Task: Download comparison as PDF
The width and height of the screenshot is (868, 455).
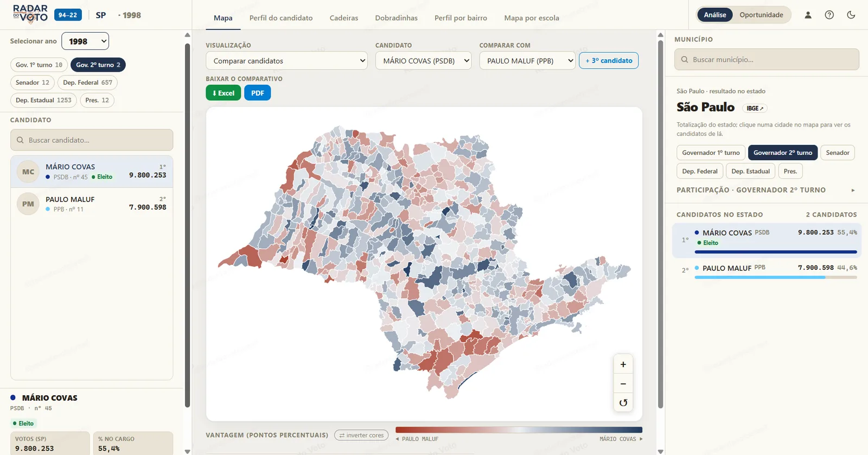Action: [258, 93]
